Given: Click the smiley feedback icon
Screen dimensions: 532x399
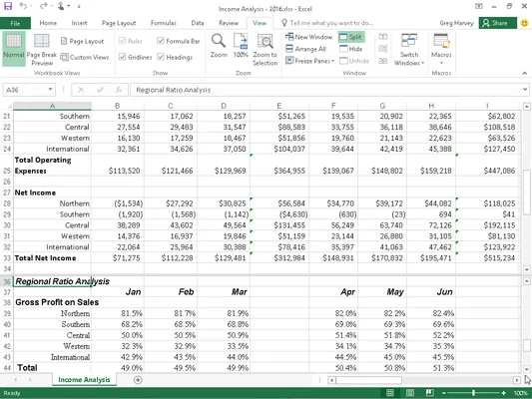Looking at the screenshot, I should pos(524,23).
